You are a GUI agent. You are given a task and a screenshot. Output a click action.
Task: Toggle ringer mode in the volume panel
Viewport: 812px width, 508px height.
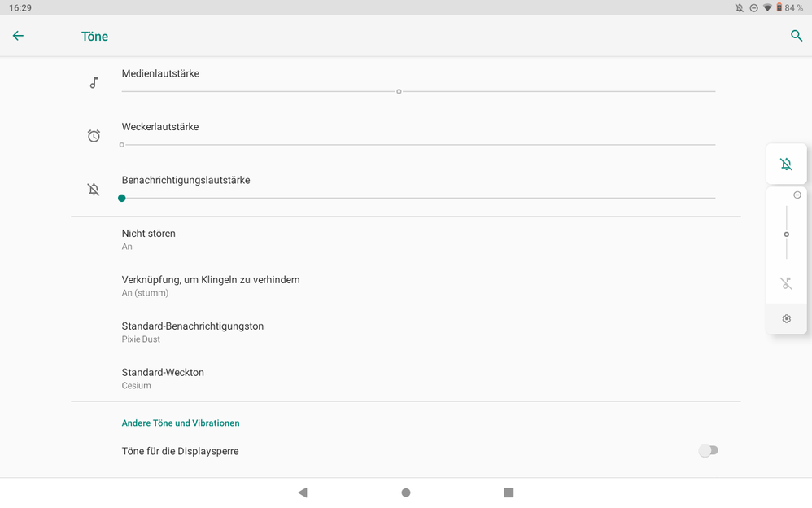[x=786, y=164]
